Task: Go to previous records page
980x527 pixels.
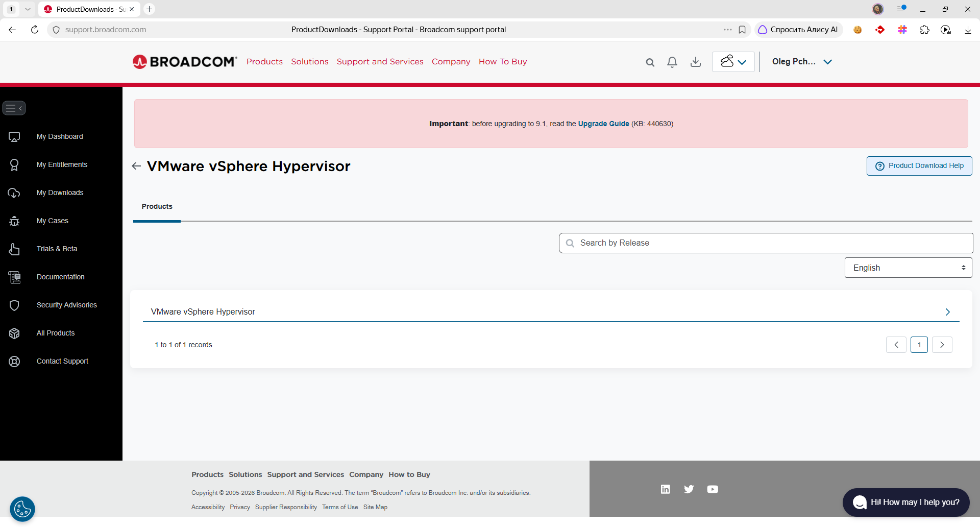Action: coord(896,345)
